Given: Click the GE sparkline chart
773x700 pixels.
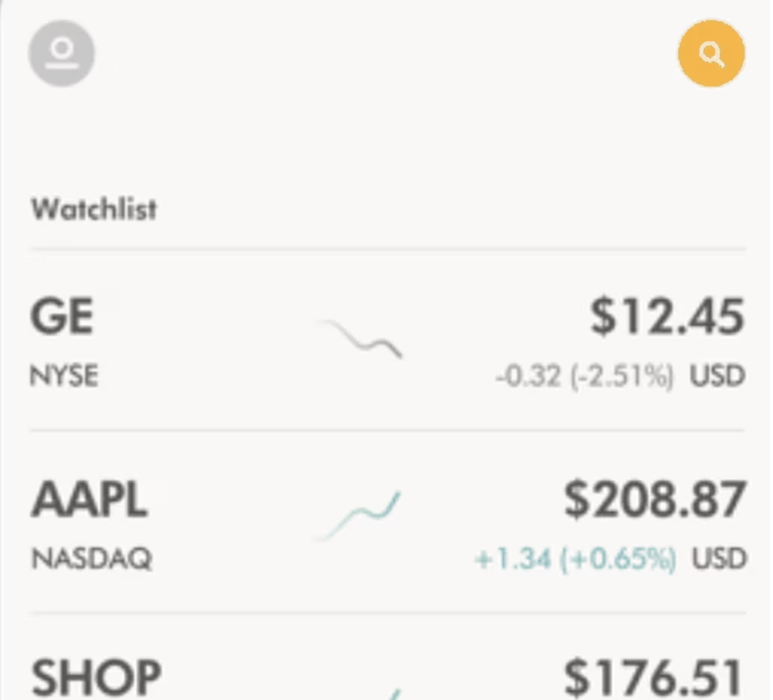Looking at the screenshot, I should click(x=358, y=338).
